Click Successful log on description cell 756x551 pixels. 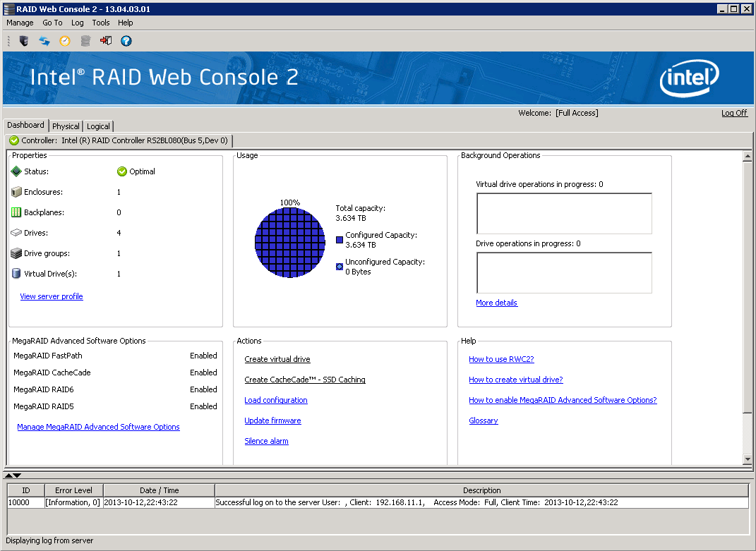481,502
